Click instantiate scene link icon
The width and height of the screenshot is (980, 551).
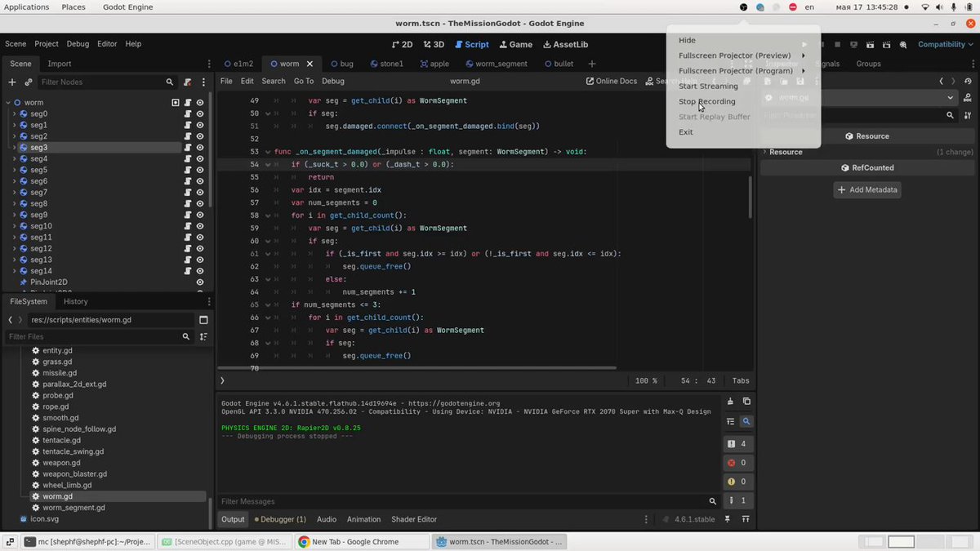[x=29, y=82]
